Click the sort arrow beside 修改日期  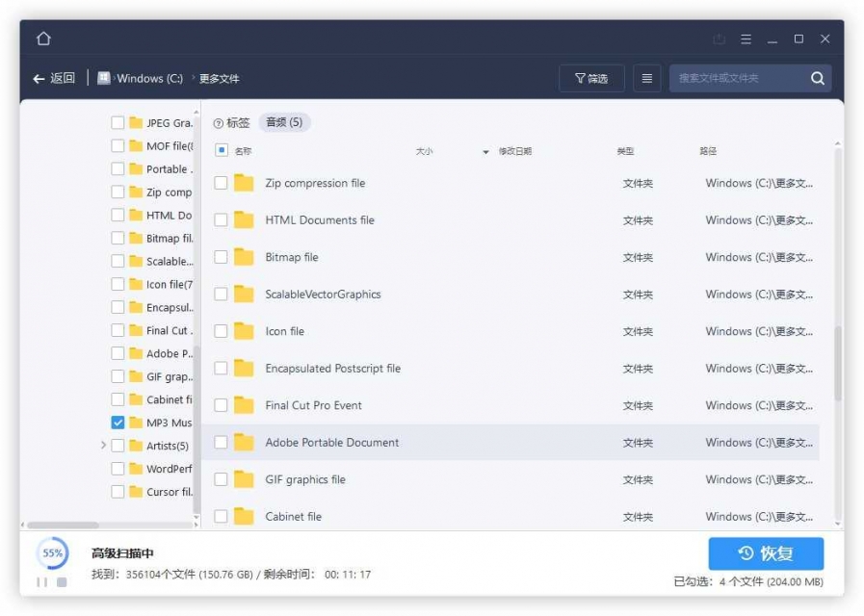[485, 151]
